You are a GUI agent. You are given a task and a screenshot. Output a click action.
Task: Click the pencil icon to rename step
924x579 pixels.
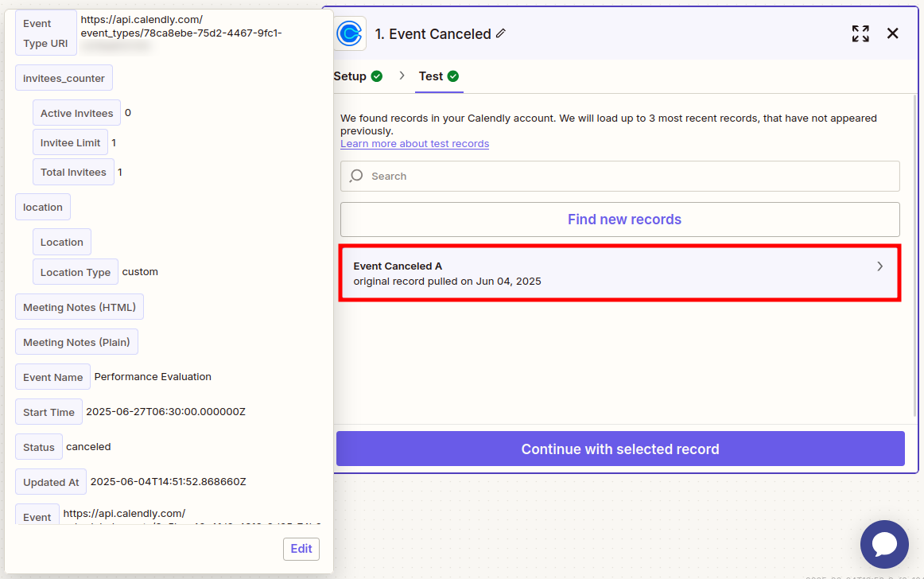click(500, 33)
